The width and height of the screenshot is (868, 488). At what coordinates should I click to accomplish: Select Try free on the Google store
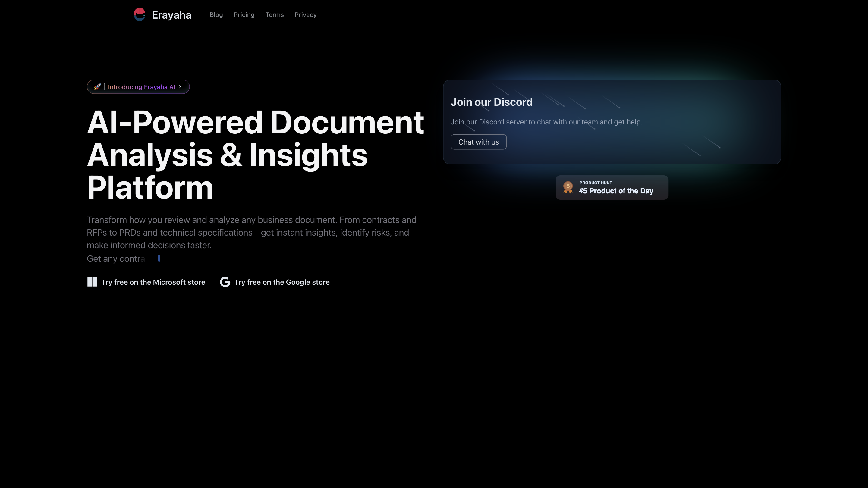click(x=282, y=282)
